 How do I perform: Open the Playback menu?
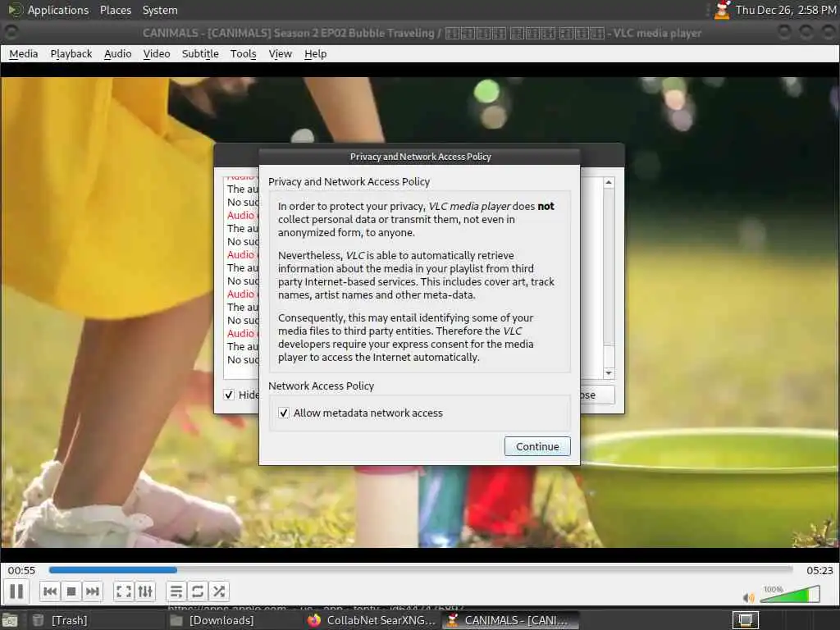click(x=71, y=53)
